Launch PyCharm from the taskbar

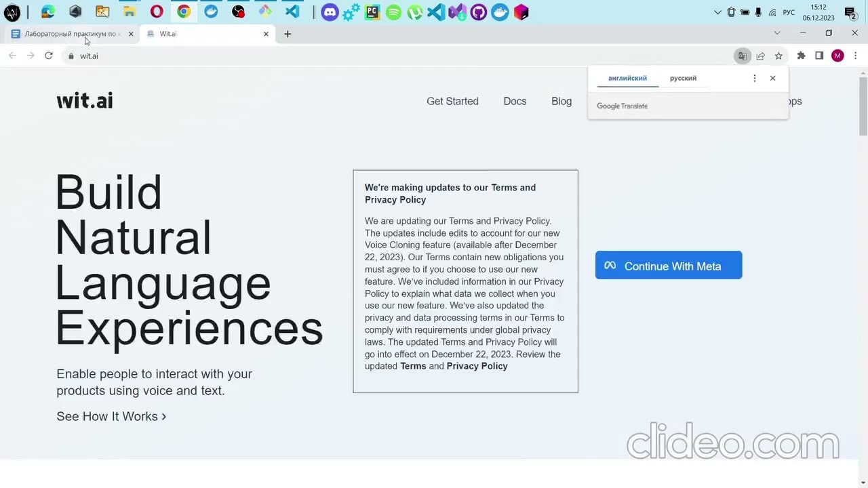pyautogui.click(x=372, y=12)
